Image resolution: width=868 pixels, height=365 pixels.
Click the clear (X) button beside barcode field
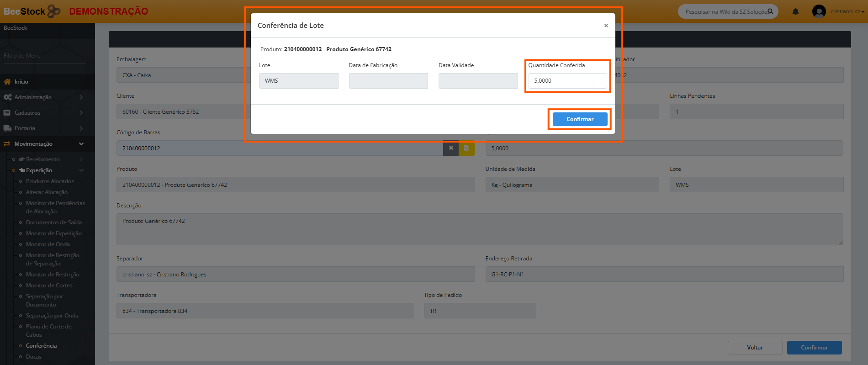pyautogui.click(x=451, y=148)
